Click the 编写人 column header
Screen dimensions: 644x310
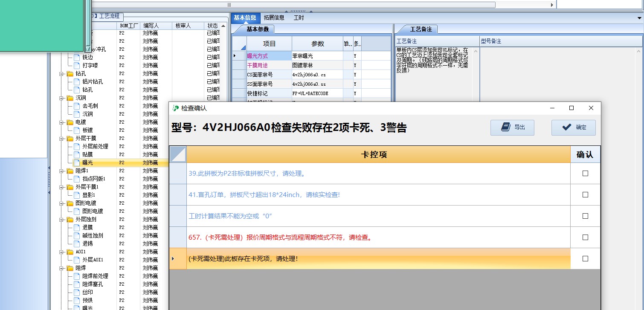click(156, 26)
